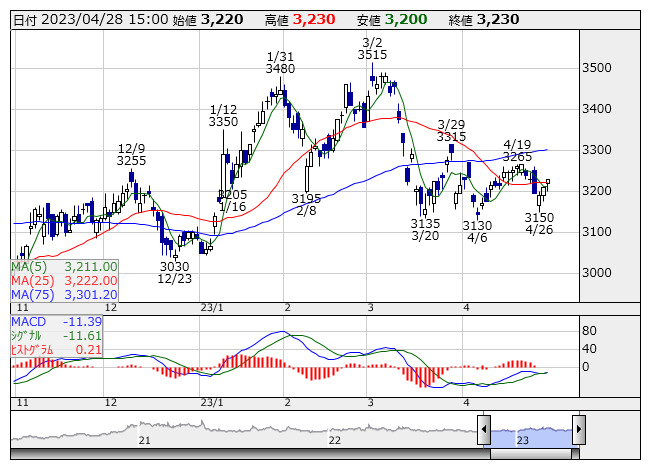Click the 3500 price axis label
653x470 pixels.
click(597, 68)
